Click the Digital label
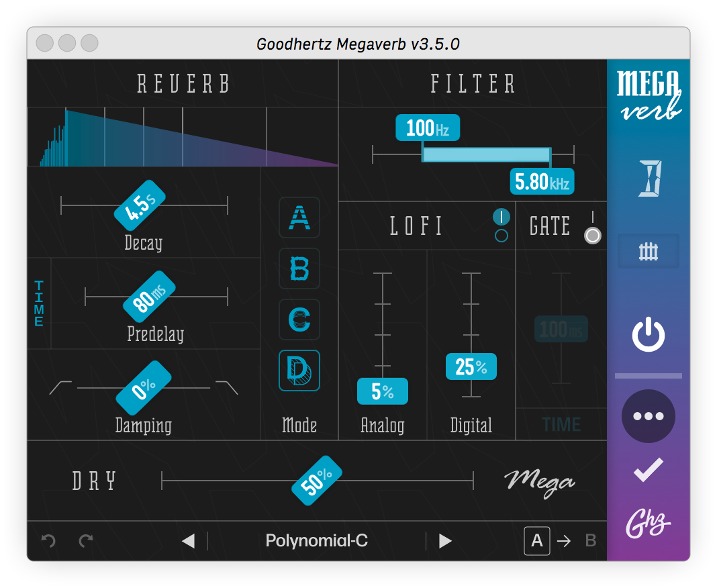 (471, 425)
